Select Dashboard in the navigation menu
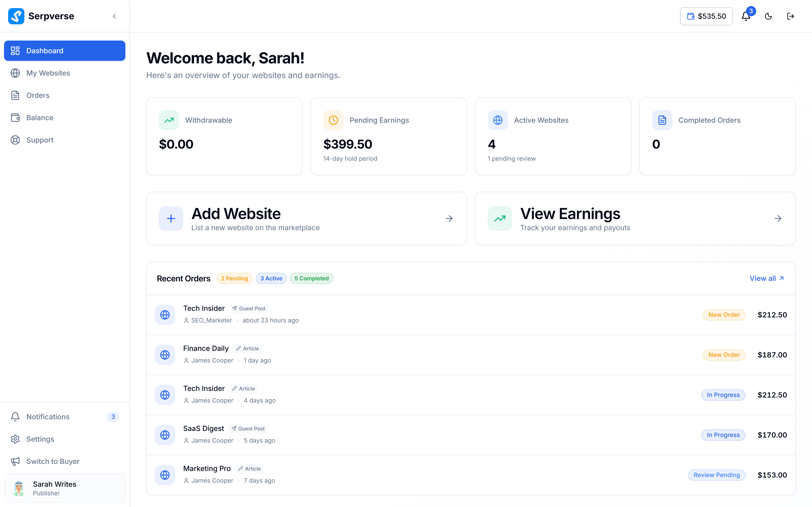Viewport: 812px width, 507px height. tap(45, 51)
